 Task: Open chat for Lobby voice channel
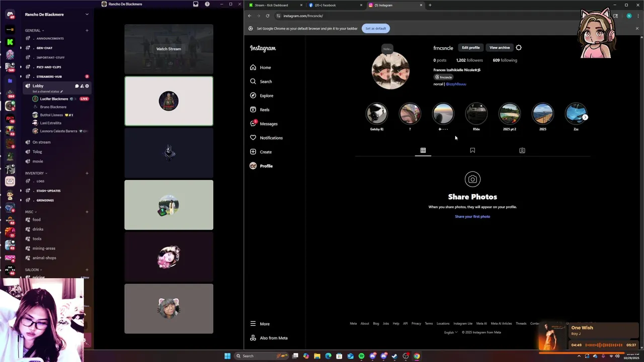pos(76,86)
